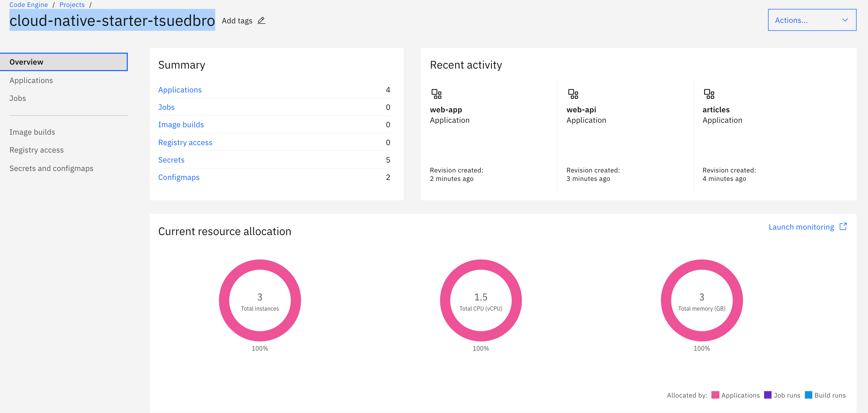The image size is (868, 413).
Task: Open Image builds link in Summary
Action: coord(181,125)
